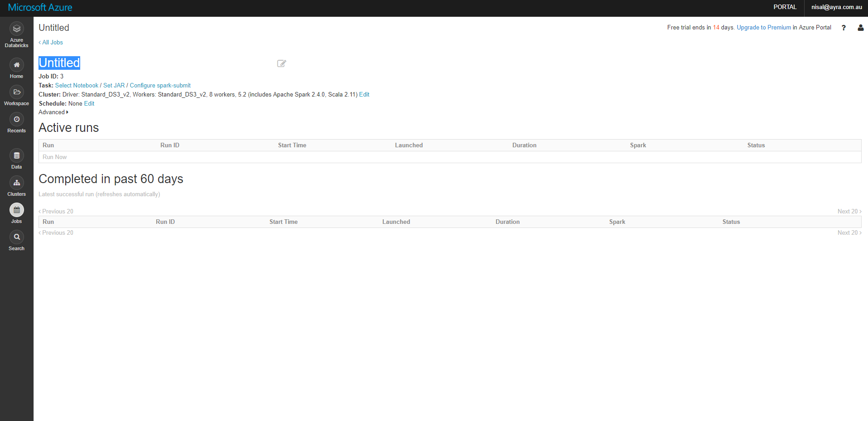Go back to All Jobs
Screen dimensions: 868x421
click(51, 42)
